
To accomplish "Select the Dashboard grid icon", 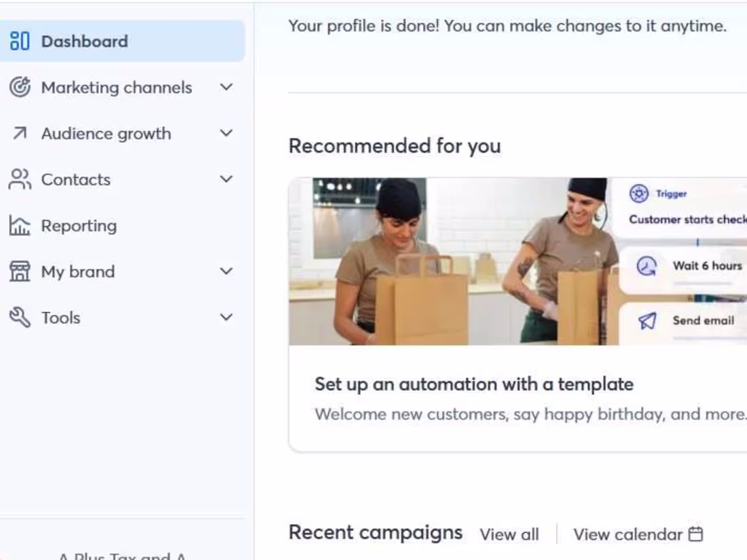I will pyautogui.click(x=20, y=41).
